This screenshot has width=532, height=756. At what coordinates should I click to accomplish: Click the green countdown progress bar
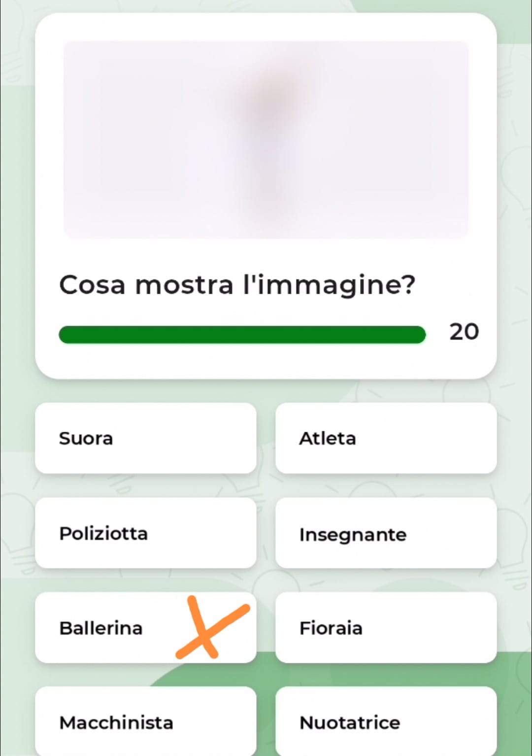(241, 335)
